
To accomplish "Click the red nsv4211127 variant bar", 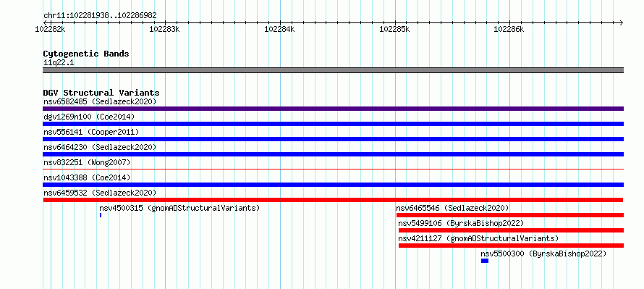I will (x=511, y=246).
